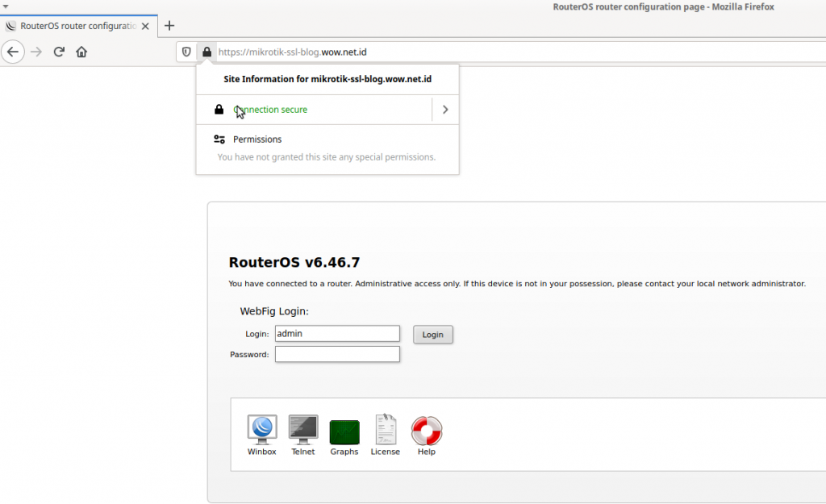Screen dimensions: 826x504
Task: Click the forward navigation arrow
Action: point(35,52)
